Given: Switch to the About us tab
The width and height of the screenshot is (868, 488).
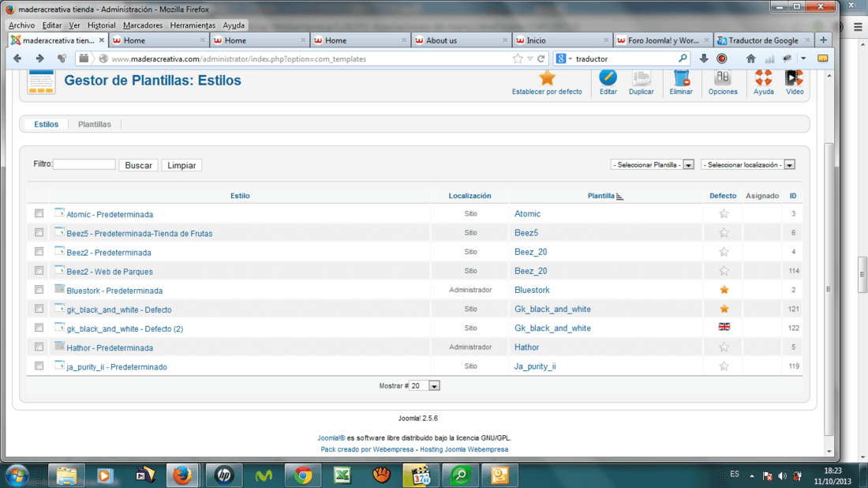Looking at the screenshot, I should click(x=461, y=40).
